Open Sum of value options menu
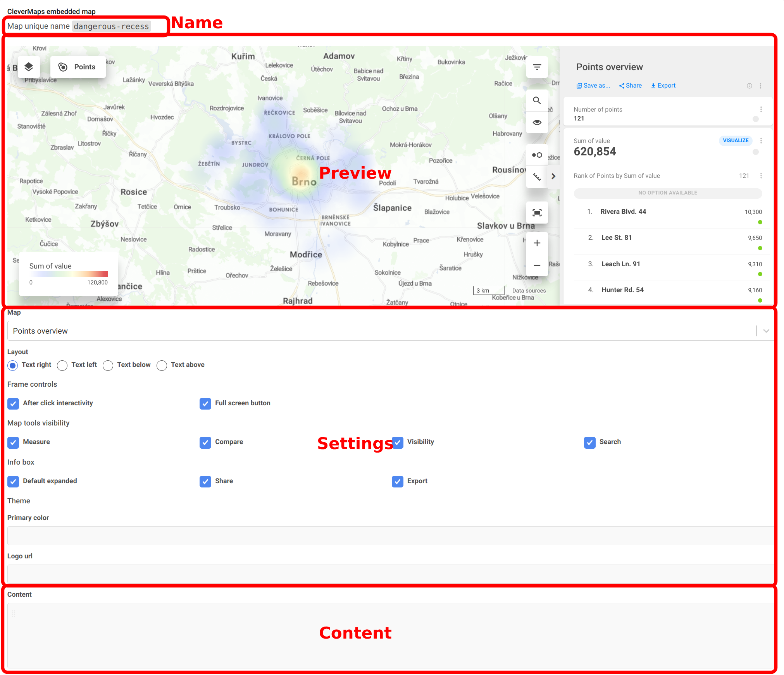Image resolution: width=784 pixels, height=675 pixels. tap(761, 141)
